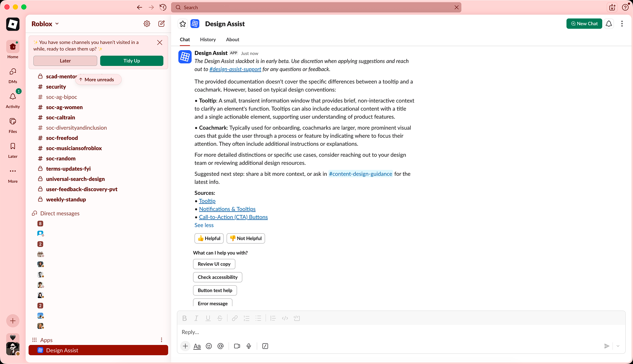This screenshot has height=364, width=633.
Task: Open the #design-assist-support link
Action: 235,69
